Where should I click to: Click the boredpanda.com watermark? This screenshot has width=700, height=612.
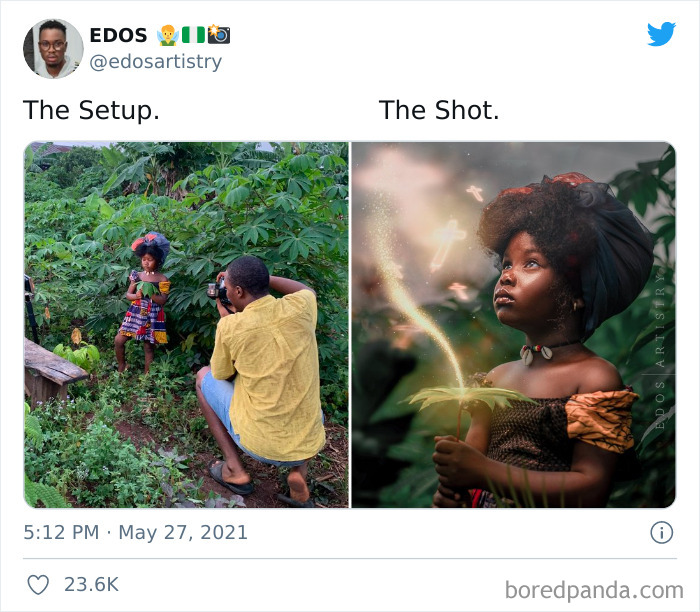(594, 589)
